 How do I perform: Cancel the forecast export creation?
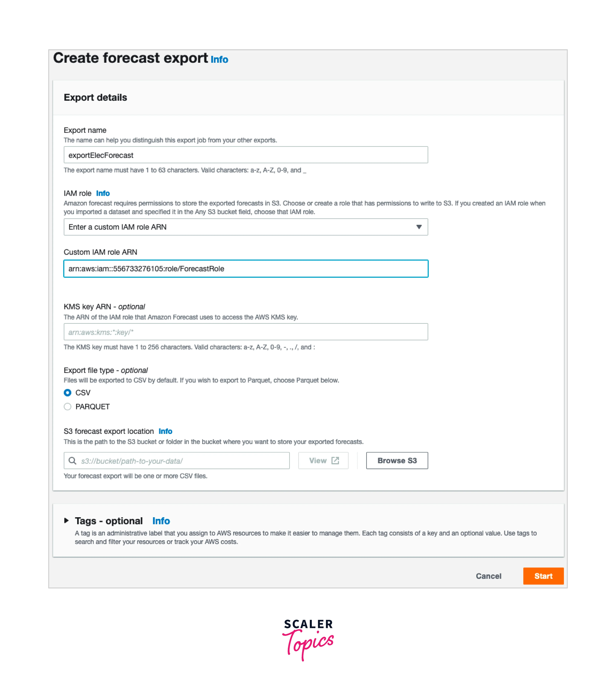tap(488, 576)
